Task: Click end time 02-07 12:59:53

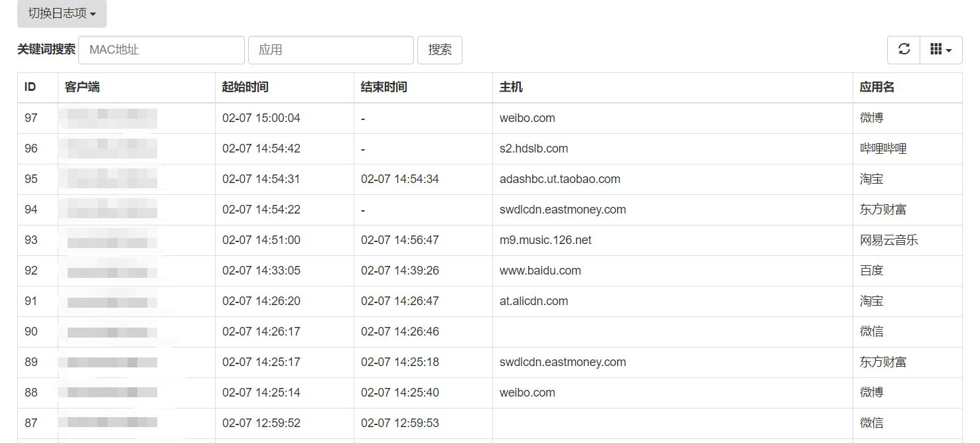Action: (400, 423)
